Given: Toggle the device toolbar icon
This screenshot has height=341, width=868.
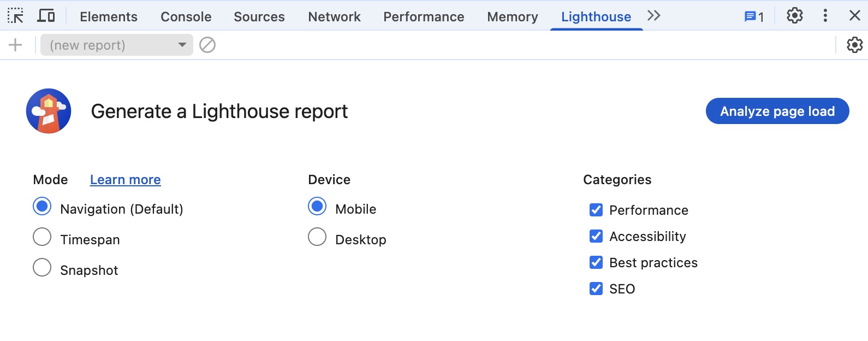Looking at the screenshot, I should [46, 16].
